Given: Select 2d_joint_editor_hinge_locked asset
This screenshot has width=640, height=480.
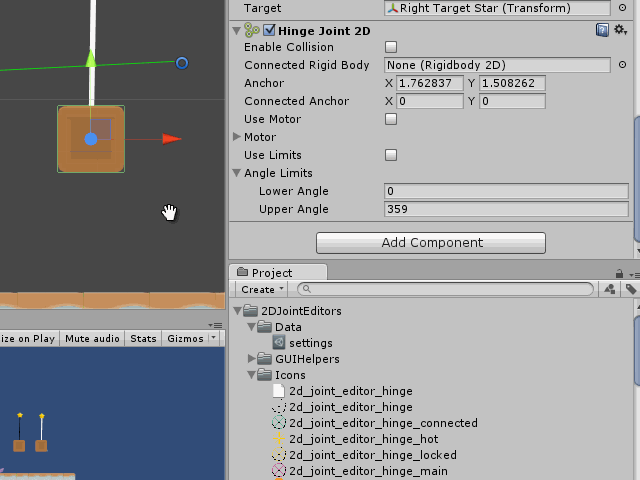Looking at the screenshot, I should (373, 455).
